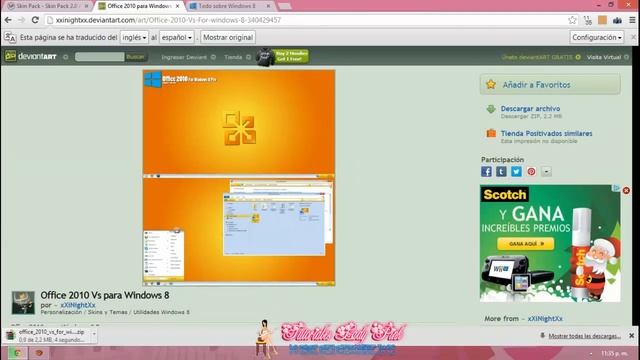Click the hoodie promo banner in header
Viewport: 640px width, 360px height.
point(282,56)
